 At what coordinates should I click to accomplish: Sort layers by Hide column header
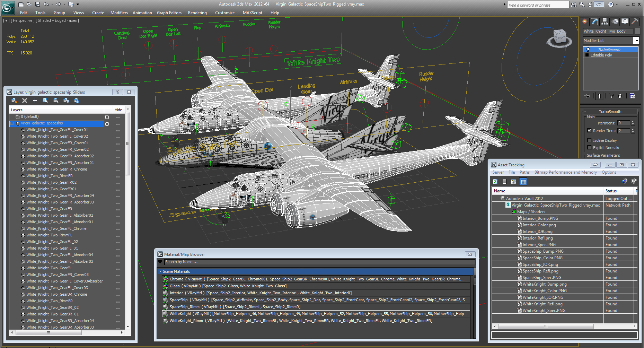[118, 110]
